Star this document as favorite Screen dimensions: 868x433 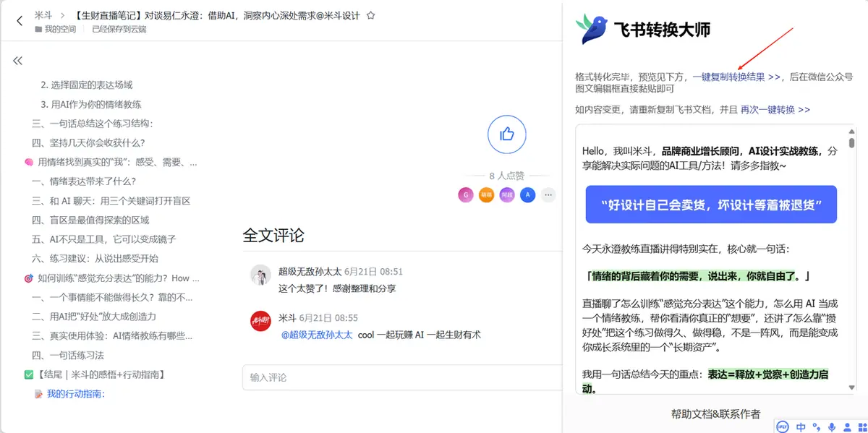pos(371,15)
